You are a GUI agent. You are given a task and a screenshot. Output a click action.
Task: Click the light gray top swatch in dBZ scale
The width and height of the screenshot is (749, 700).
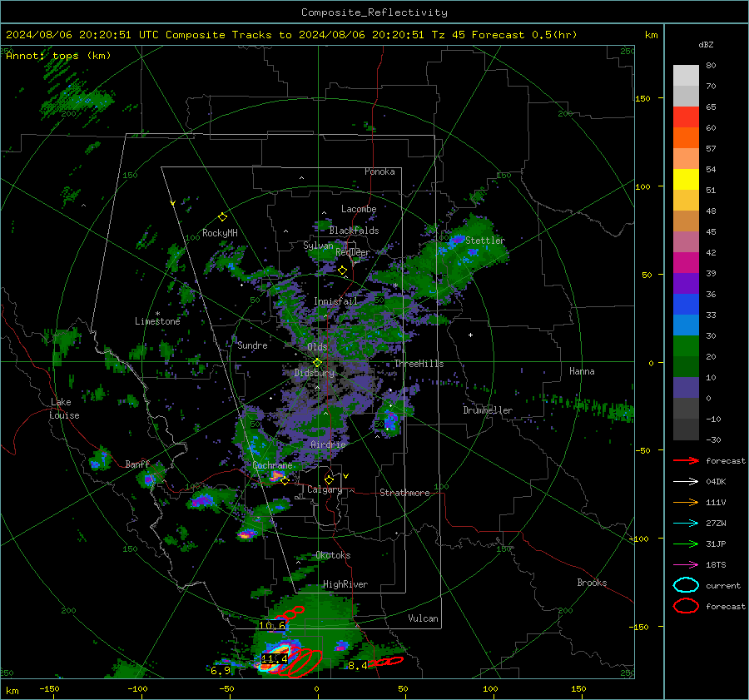coord(686,76)
